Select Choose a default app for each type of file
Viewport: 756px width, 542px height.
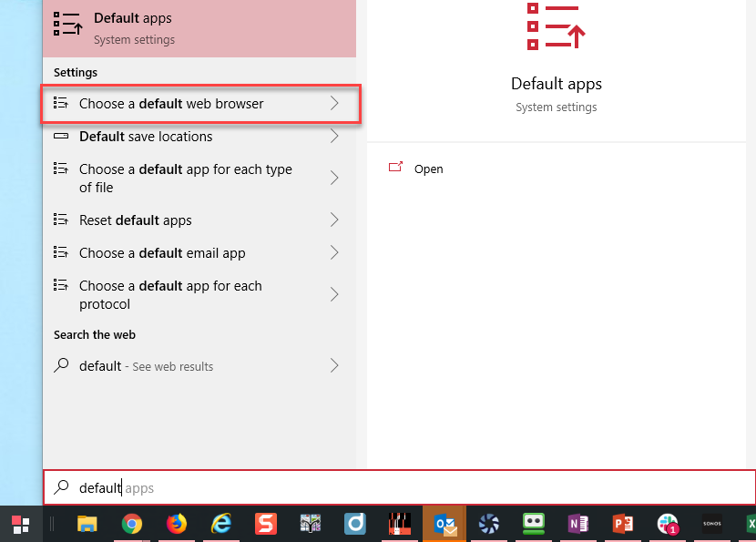199,178
